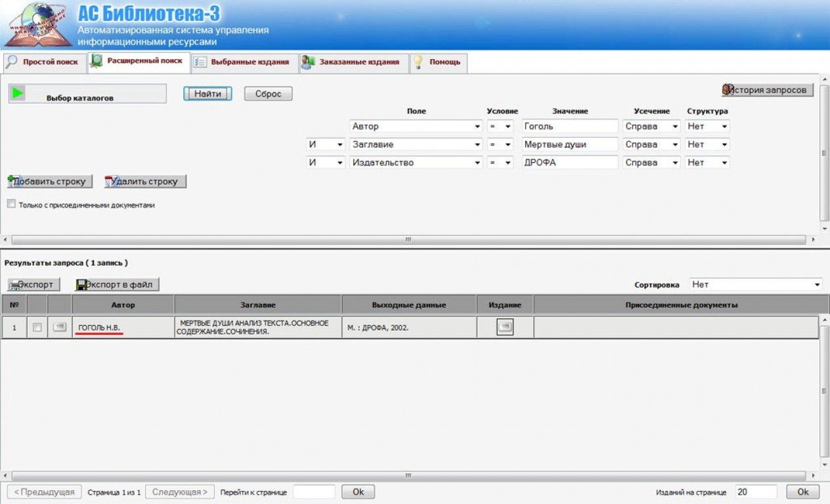
Task: Open record card icon beside Гоголь Н.В.
Action: (x=60, y=327)
